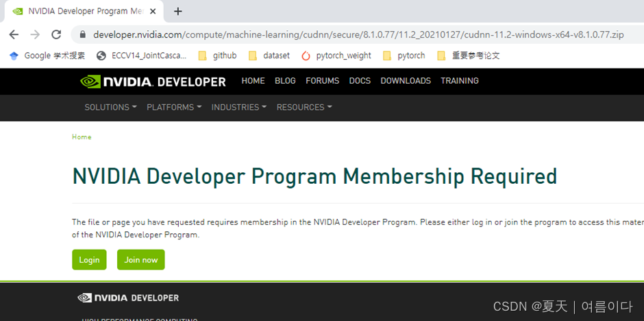644x321 pixels.
Task: Go to HOME in top navigation
Action: coord(253,81)
